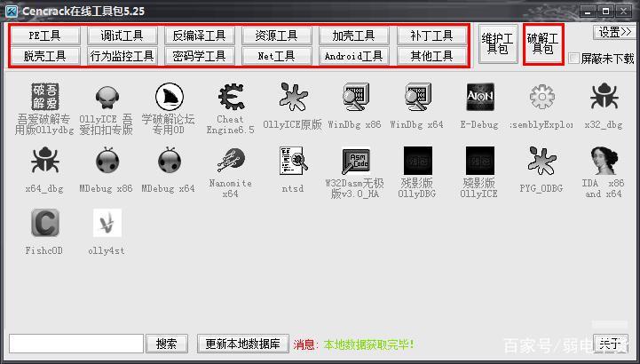Switch to 行为监控工具 category

click(122, 56)
